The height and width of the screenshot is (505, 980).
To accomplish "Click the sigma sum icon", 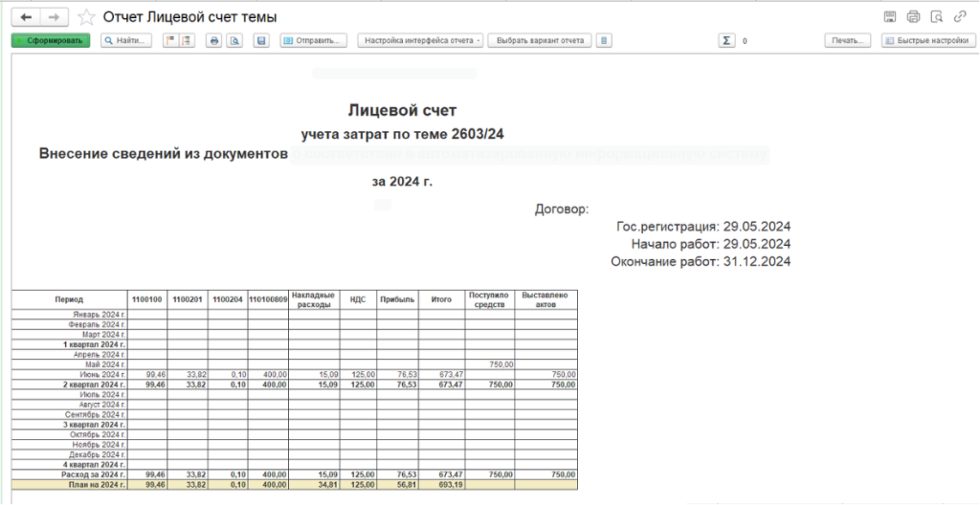I will coord(726,40).
